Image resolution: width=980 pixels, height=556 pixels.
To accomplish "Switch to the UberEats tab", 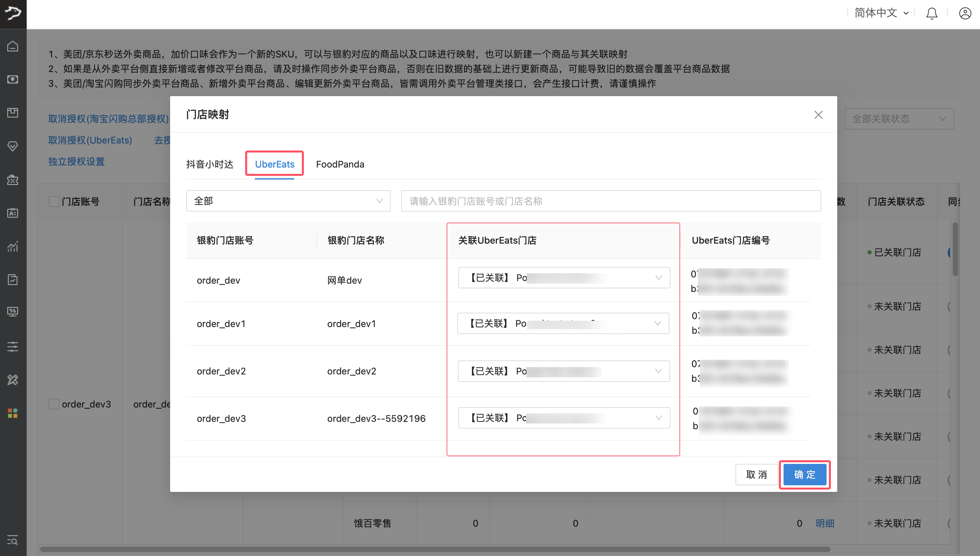I will coord(275,164).
